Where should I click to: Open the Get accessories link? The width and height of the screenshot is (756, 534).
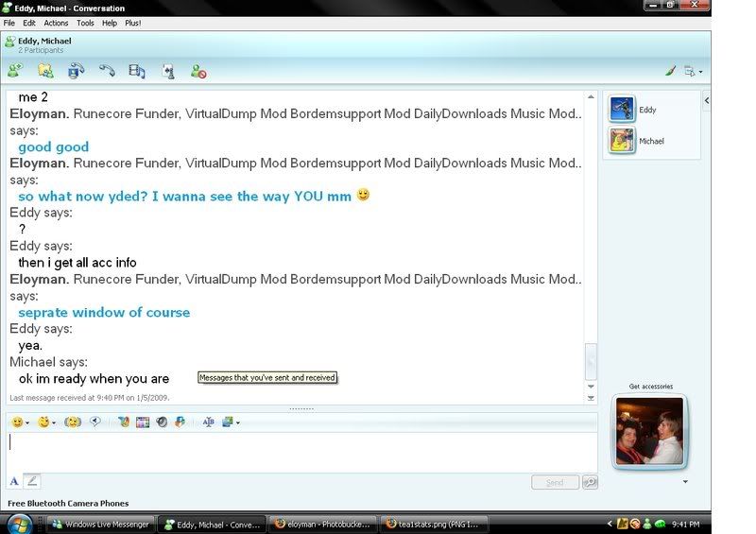[650, 387]
